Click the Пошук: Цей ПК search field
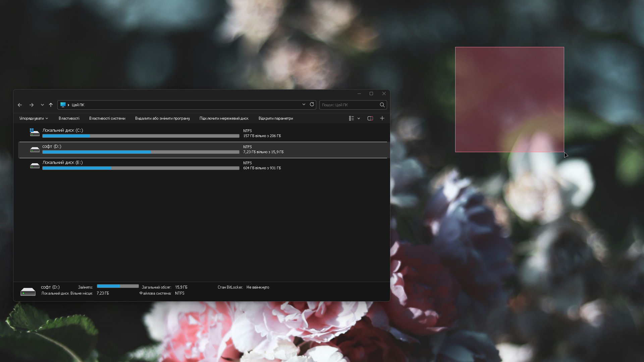The image size is (644, 362). (x=349, y=105)
